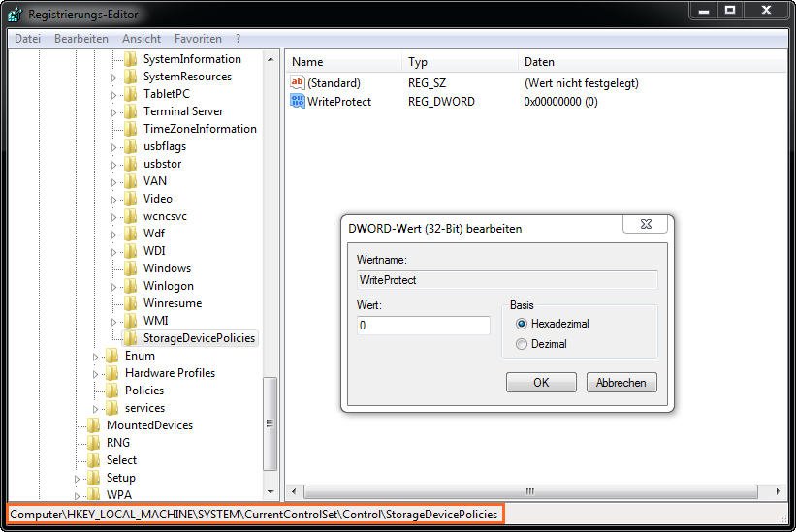Select the Policies tree item
This screenshot has height=532, width=796.
[x=144, y=391]
